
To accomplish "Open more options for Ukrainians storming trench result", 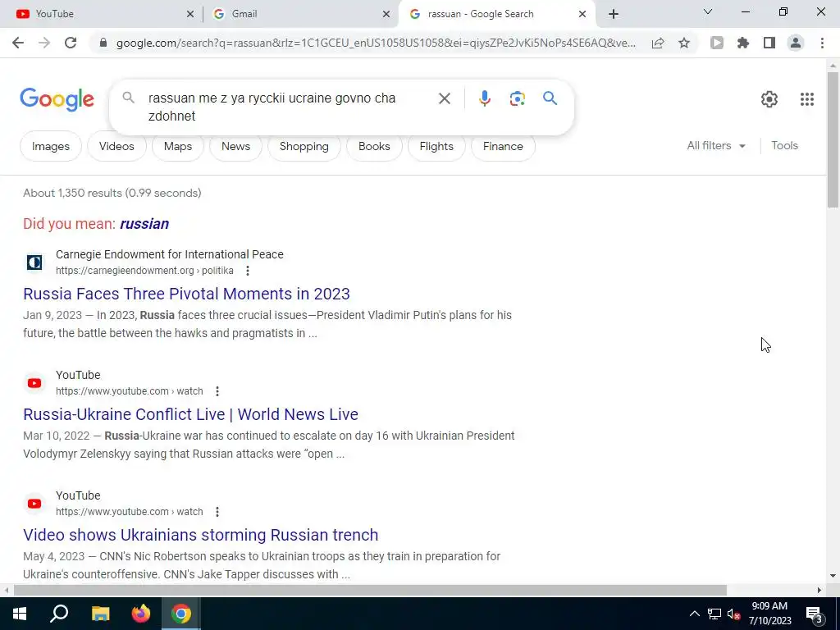I will 217,512.
